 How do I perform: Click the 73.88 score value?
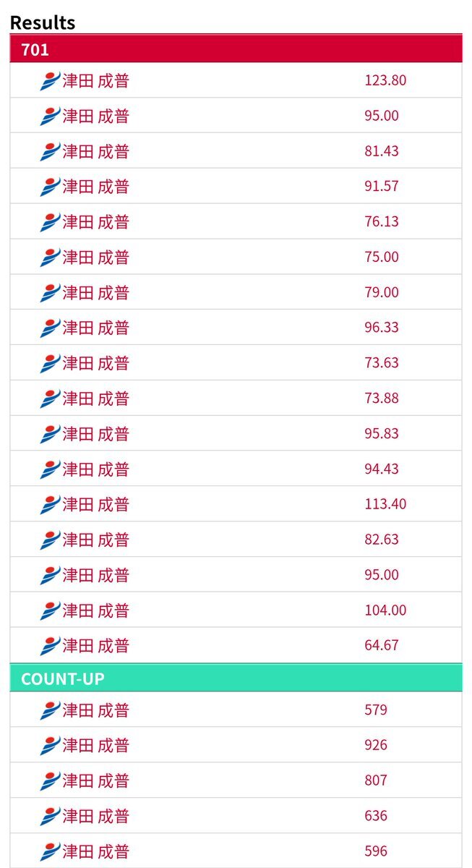point(382,399)
